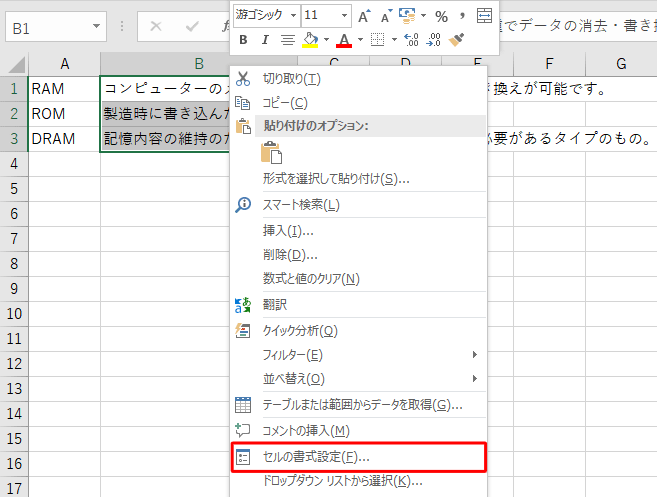This screenshot has height=497, width=657.
Task: Increase font size with large A
Action: (364, 16)
